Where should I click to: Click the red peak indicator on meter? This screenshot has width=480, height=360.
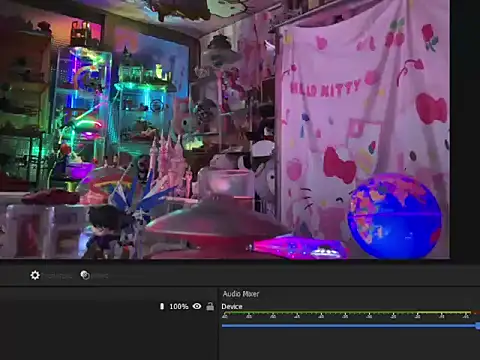tap(476, 313)
